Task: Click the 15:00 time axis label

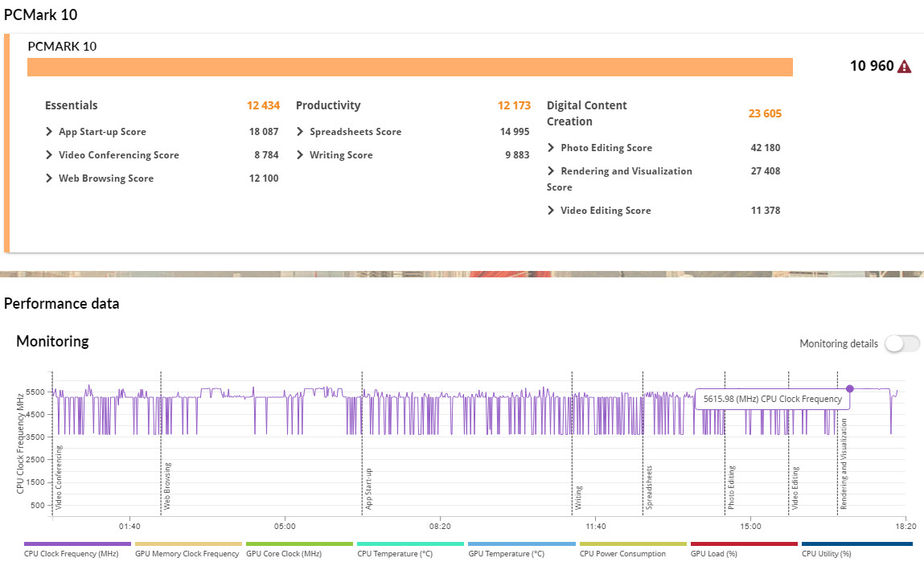Action: 751,526
